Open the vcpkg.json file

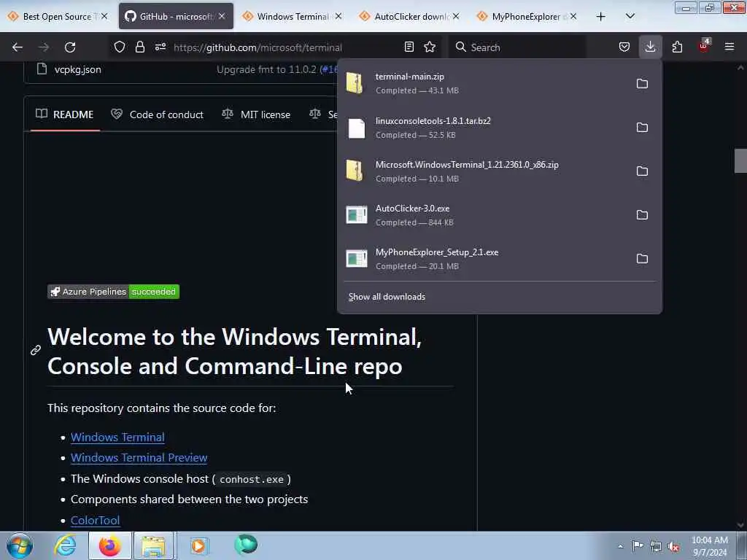(77, 69)
